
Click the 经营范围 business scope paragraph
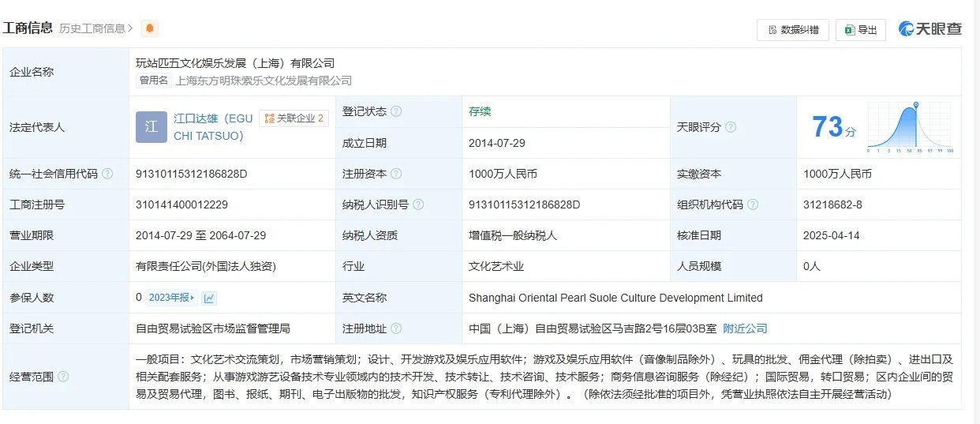tap(544, 377)
